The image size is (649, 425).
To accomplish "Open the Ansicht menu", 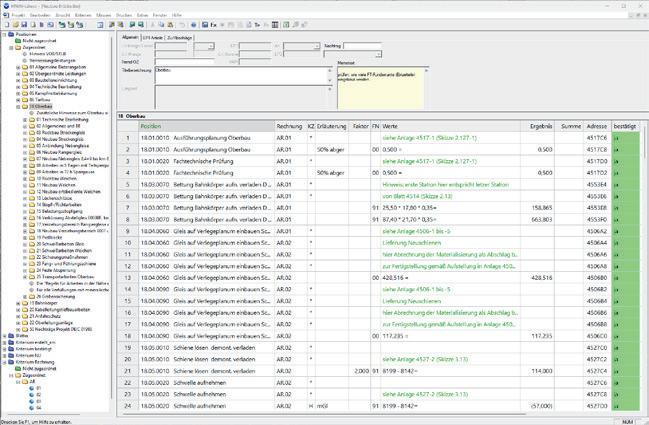I will point(63,15).
